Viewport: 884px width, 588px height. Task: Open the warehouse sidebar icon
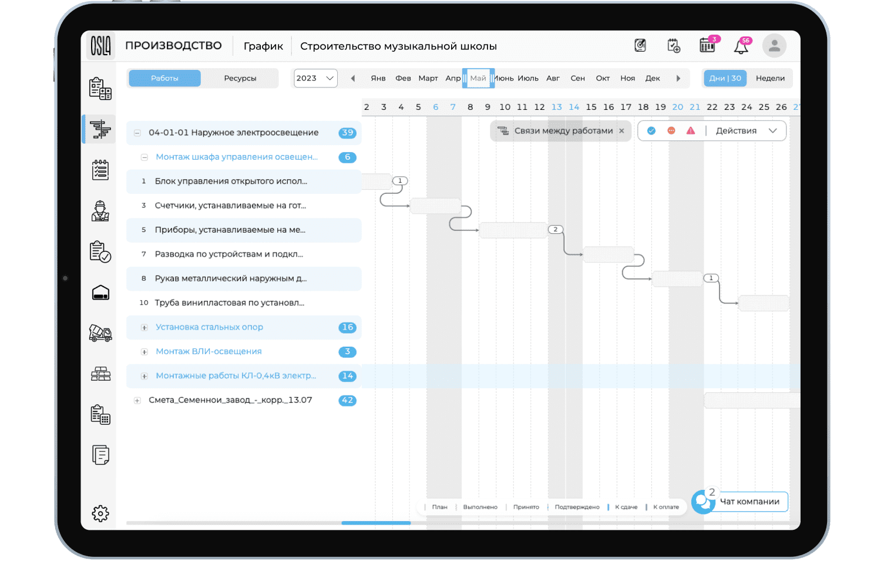point(100,293)
